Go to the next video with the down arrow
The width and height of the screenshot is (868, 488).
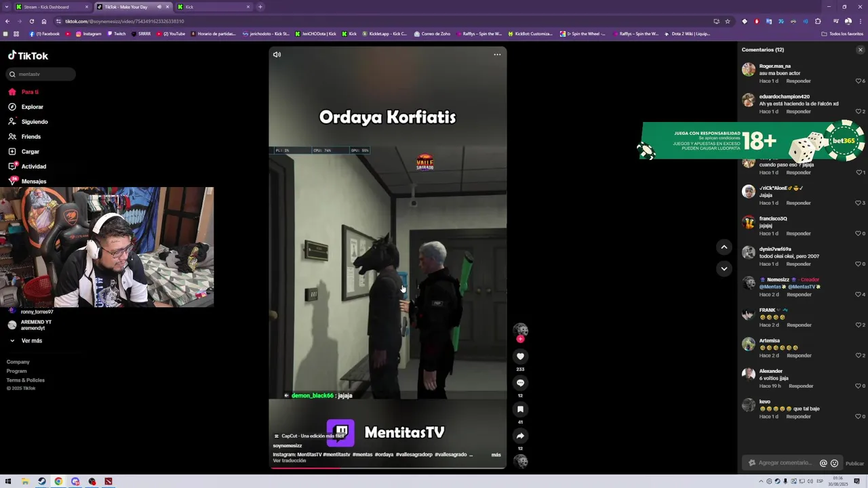(x=724, y=268)
